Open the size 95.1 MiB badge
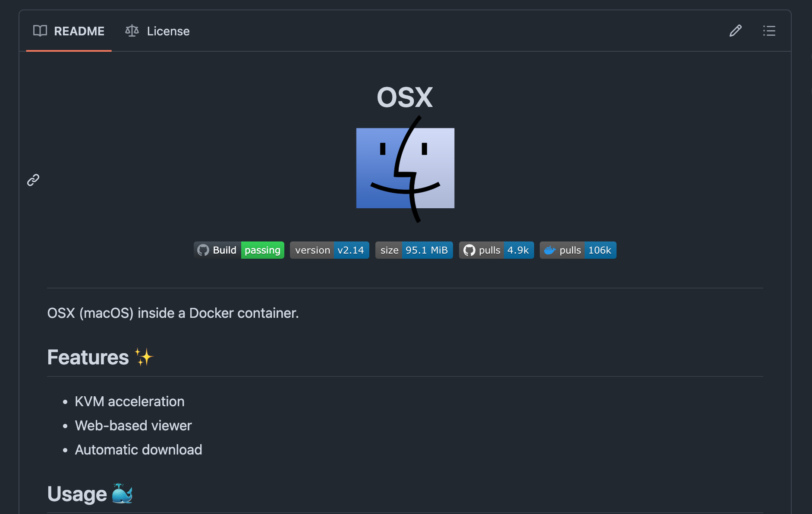The width and height of the screenshot is (812, 514). [x=414, y=251]
